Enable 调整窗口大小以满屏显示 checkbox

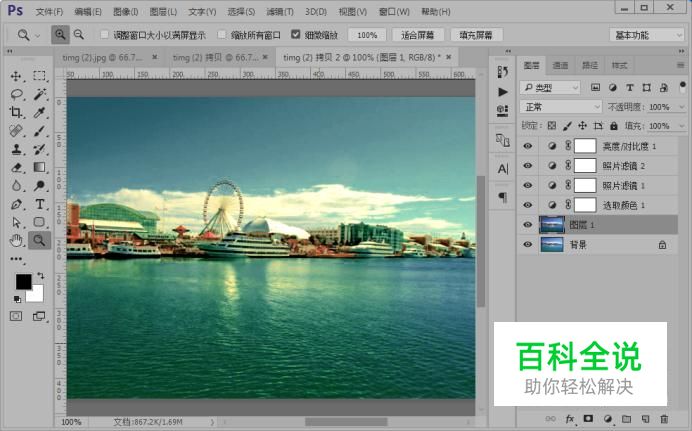point(105,34)
